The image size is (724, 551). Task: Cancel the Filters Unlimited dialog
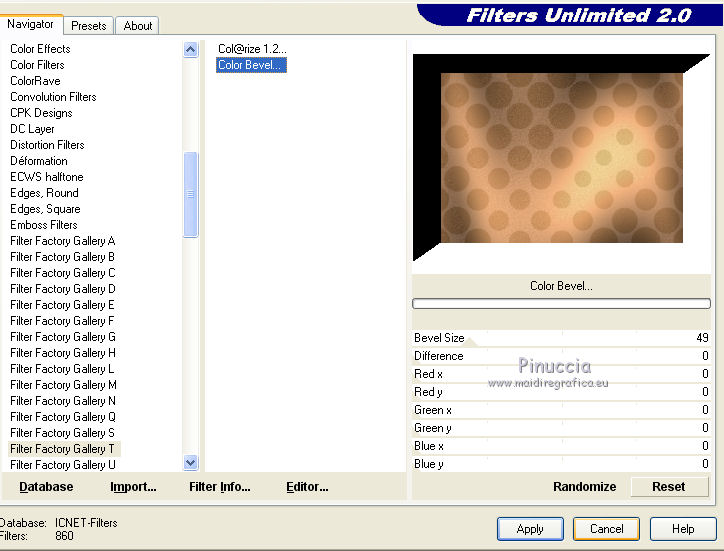tap(606, 529)
